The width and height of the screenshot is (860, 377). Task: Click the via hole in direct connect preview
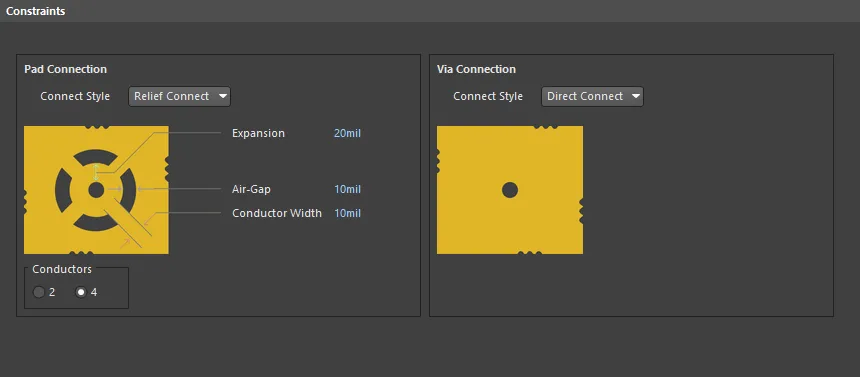coord(510,190)
